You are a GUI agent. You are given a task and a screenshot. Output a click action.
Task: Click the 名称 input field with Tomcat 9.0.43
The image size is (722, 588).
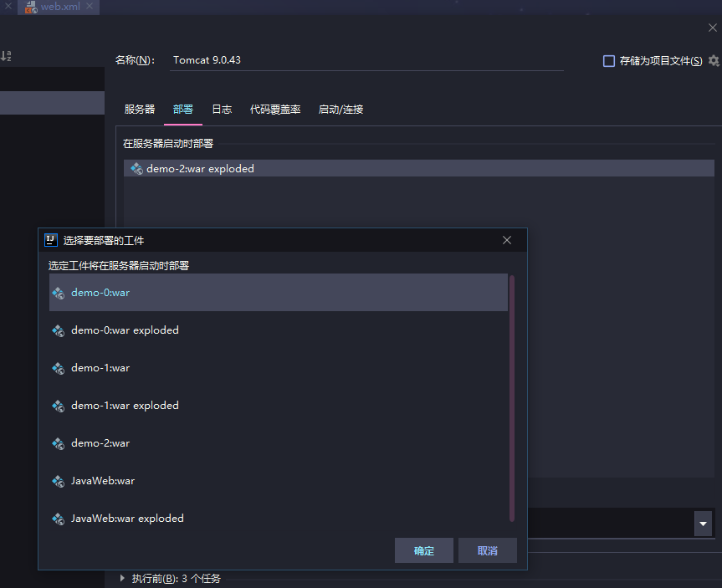tap(366, 60)
